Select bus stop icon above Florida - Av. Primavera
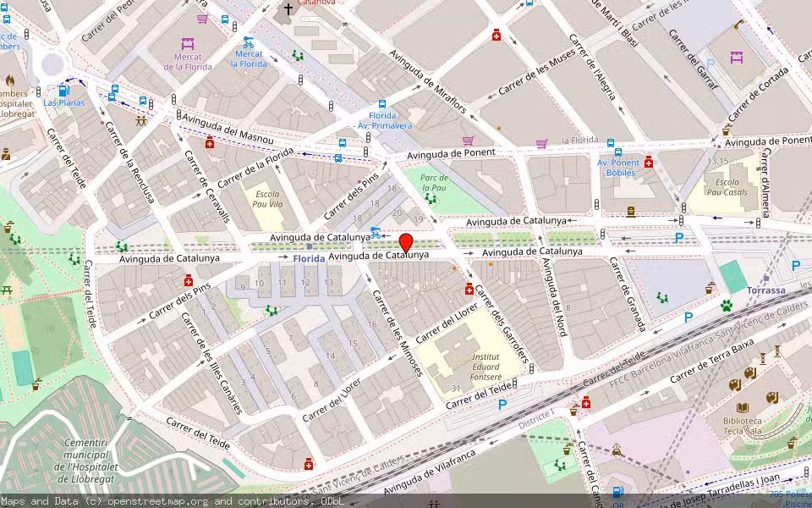812x508 pixels. point(382,104)
